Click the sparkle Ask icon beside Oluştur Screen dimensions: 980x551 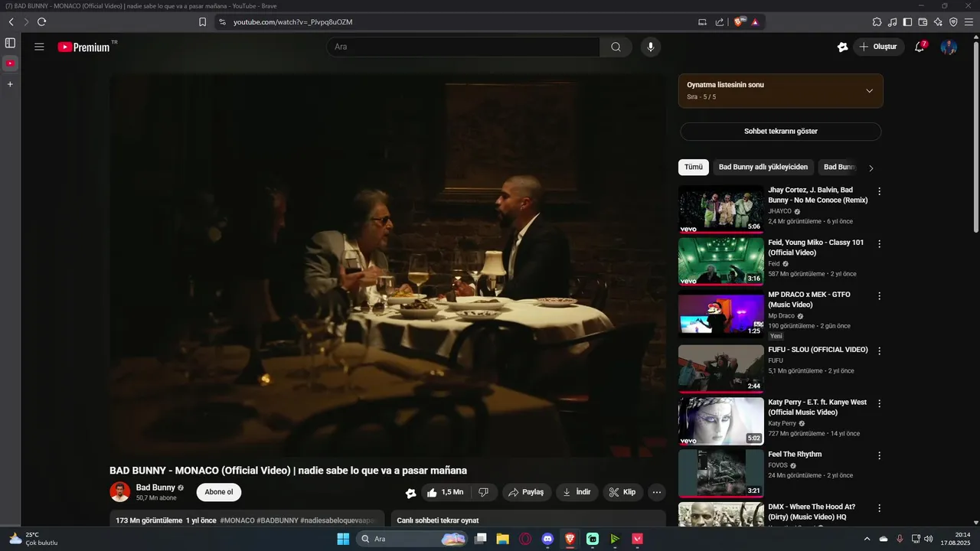(842, 47)
